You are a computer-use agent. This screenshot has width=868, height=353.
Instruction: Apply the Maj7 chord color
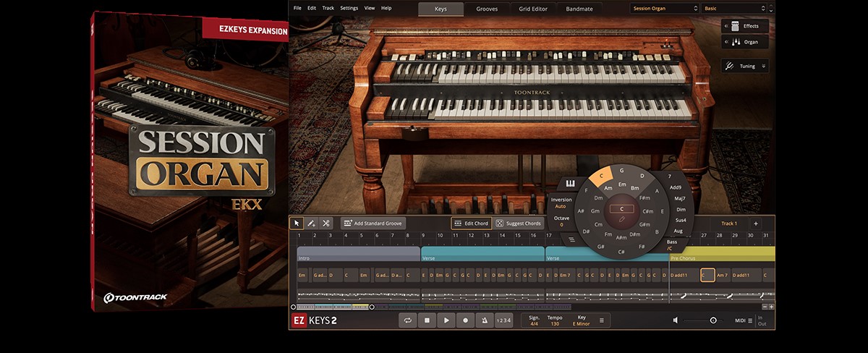point(679,198)
